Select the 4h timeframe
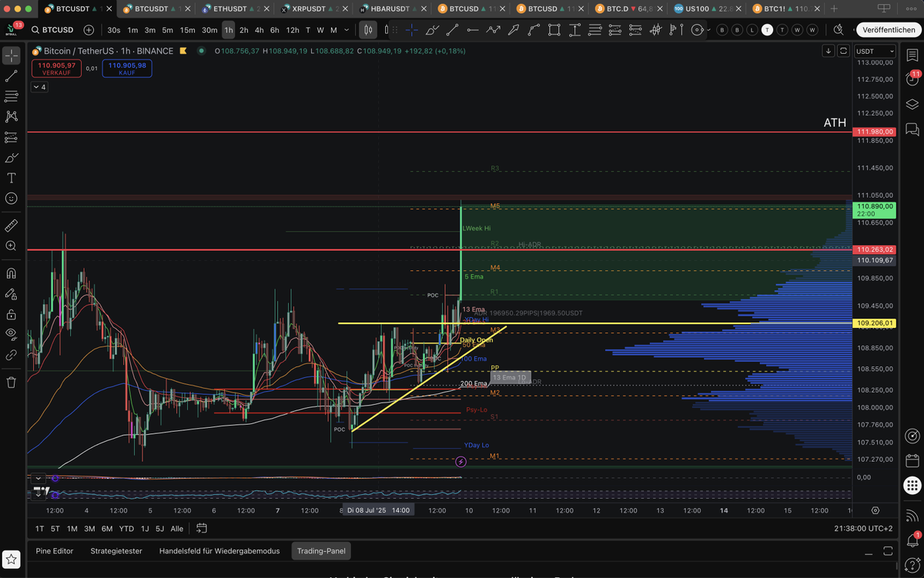 coord(259,30)
